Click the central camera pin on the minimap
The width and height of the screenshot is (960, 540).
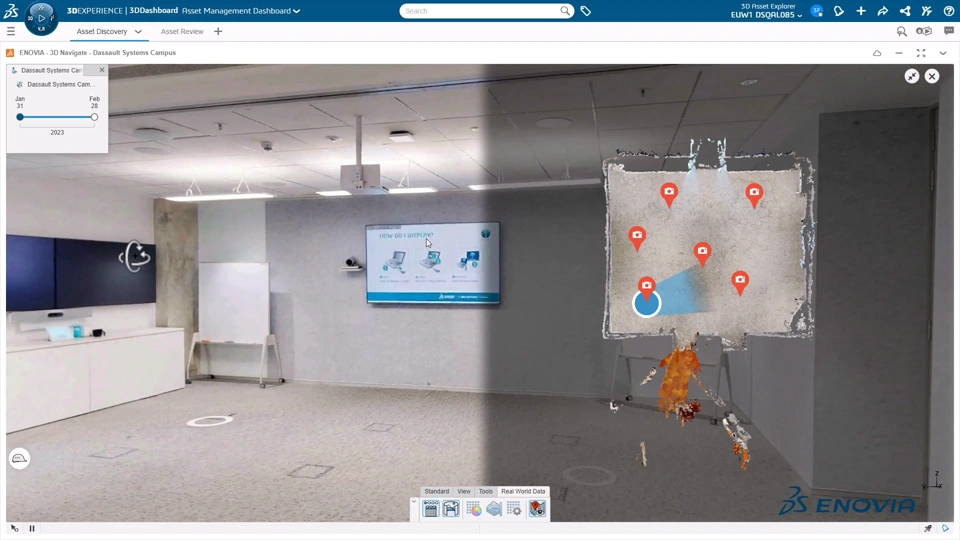click(702, 254)
